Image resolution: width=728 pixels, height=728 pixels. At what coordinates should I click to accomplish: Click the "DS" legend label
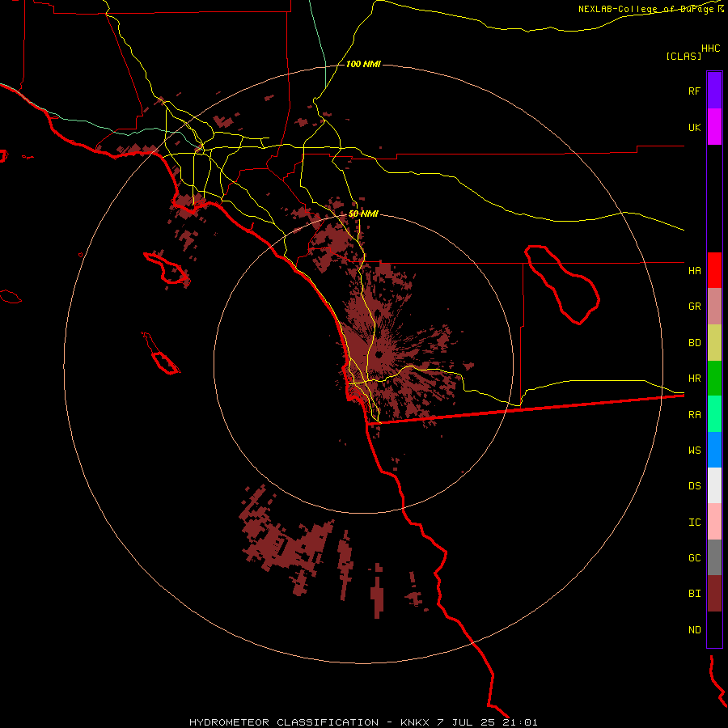click(694, 486)
